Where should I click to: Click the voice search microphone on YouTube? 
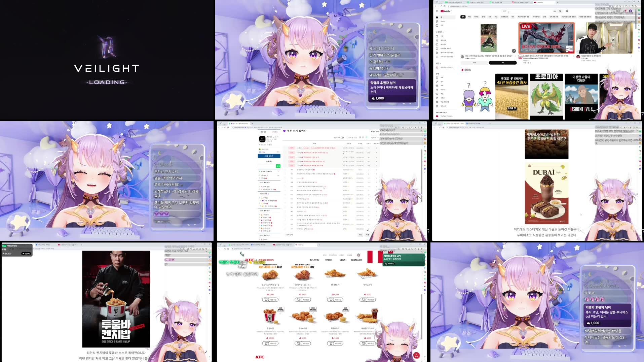(567, 11)
